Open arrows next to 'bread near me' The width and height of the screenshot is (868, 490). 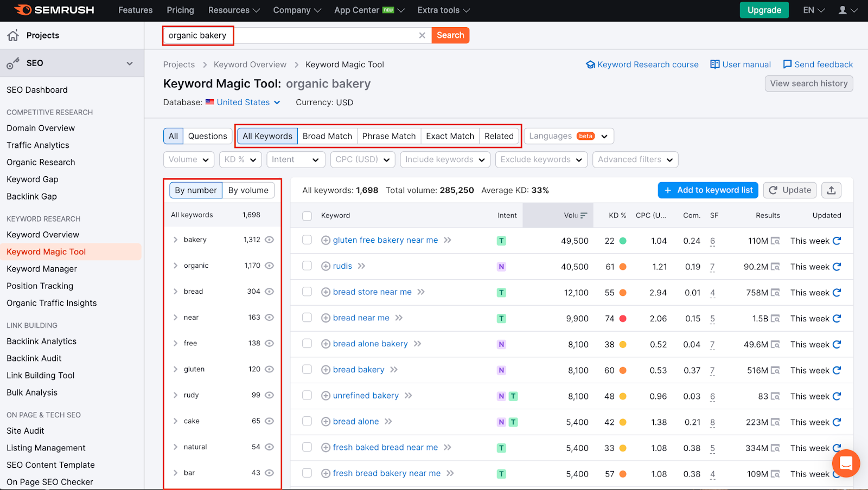tap(399, 318)
